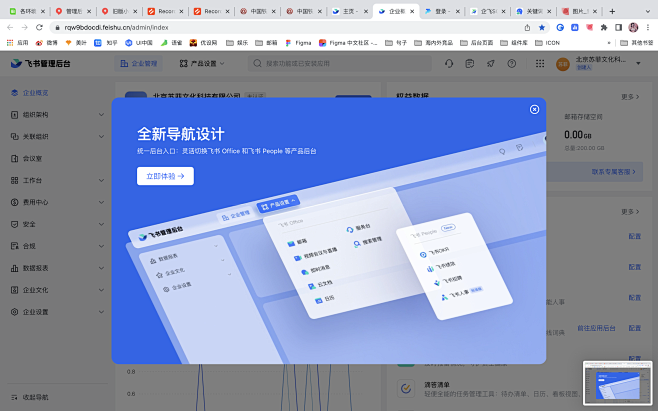Open the 会议室 sidebar item
Viewport: 658px width, 411px height.
32,158
